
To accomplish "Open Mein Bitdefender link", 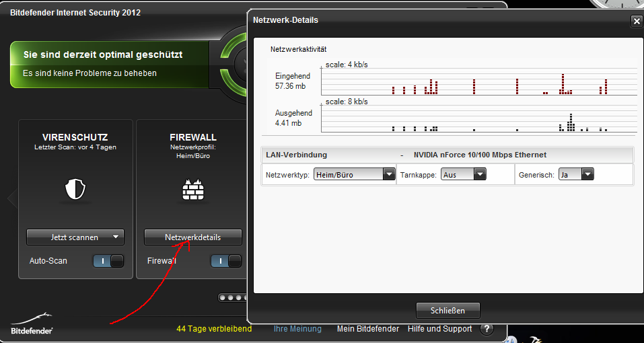I will coord(368,329).
